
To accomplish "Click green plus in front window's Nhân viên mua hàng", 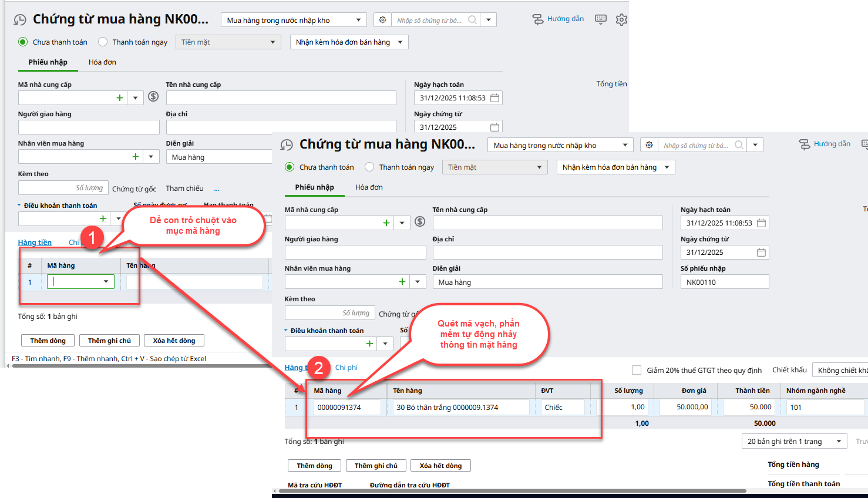I will point(402,282).
